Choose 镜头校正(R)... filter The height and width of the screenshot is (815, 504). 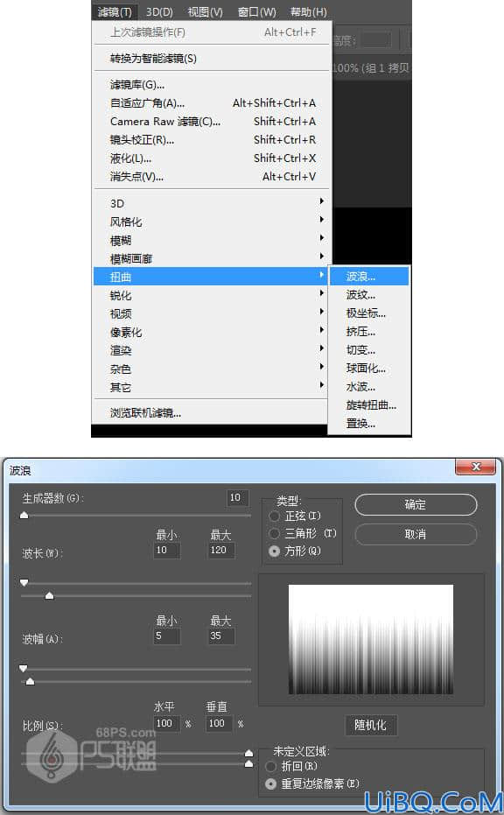212,139
